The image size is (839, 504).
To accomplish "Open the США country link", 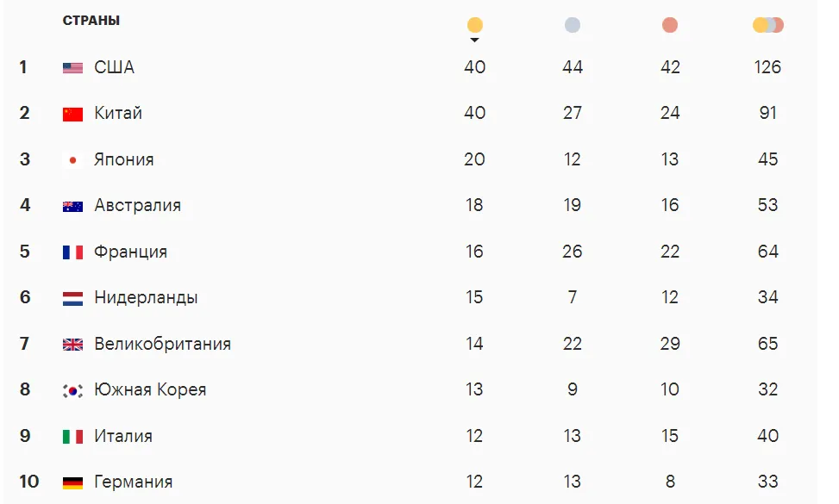I will tap(114, 67).
